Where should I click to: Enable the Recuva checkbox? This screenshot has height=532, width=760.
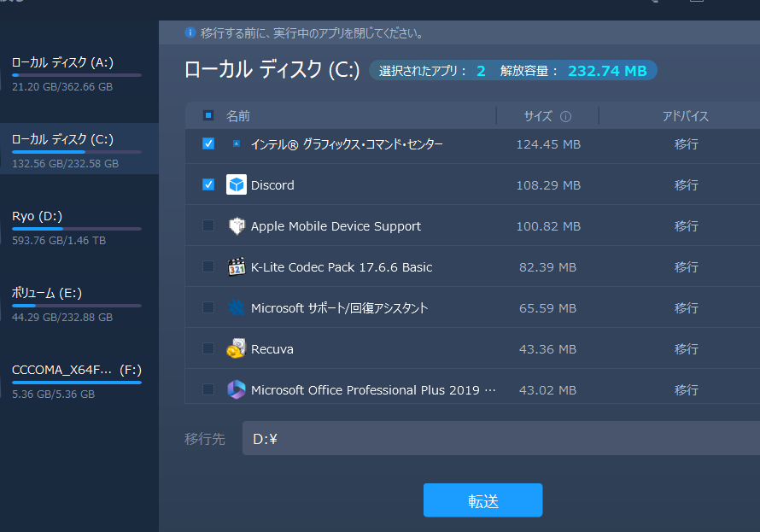208,349
